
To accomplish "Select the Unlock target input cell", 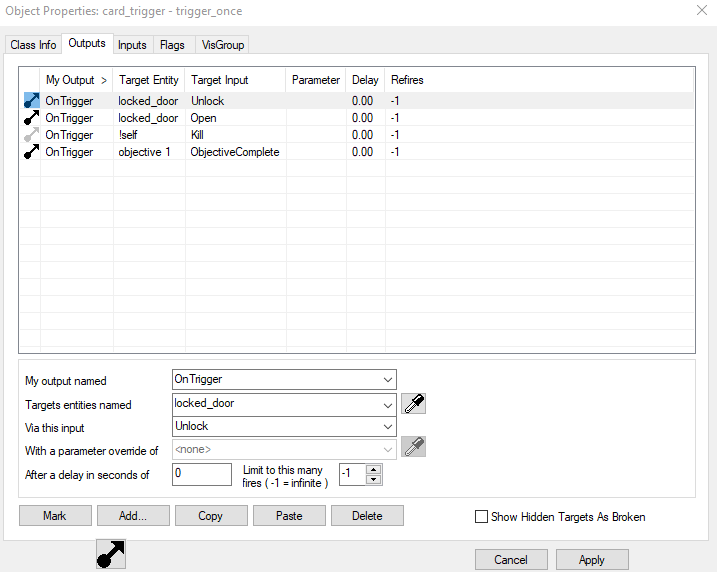I will pos(208,101).
